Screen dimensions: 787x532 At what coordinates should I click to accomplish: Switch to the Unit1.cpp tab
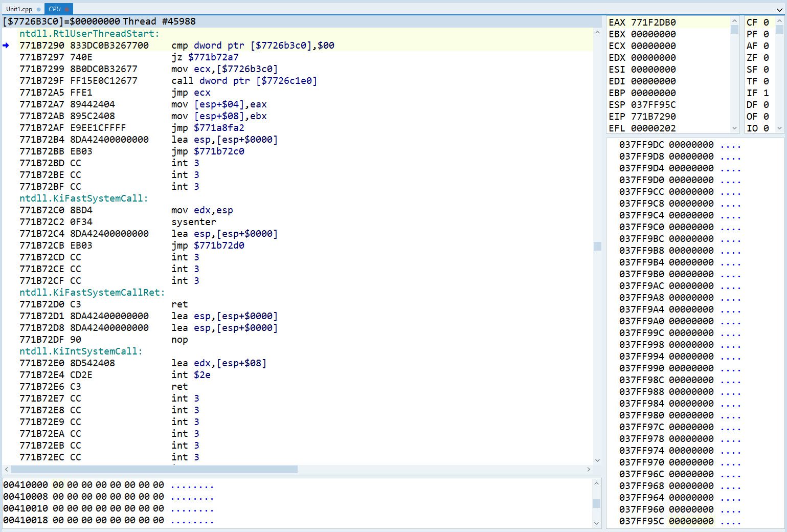point(19,9)
